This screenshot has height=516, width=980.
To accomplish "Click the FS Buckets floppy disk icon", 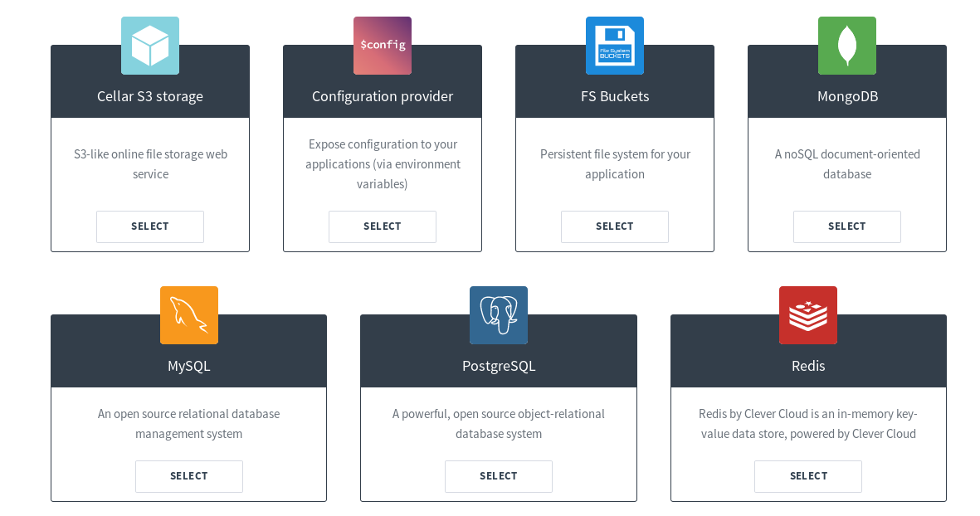I will [615, 46].
